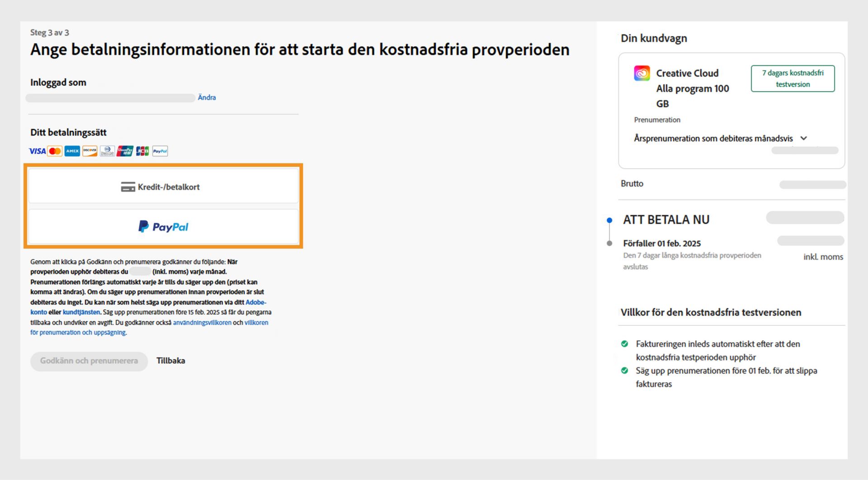Click the Ändra link next to account
The width and height of the screenshot is (868, 480).
pos(207,97)
